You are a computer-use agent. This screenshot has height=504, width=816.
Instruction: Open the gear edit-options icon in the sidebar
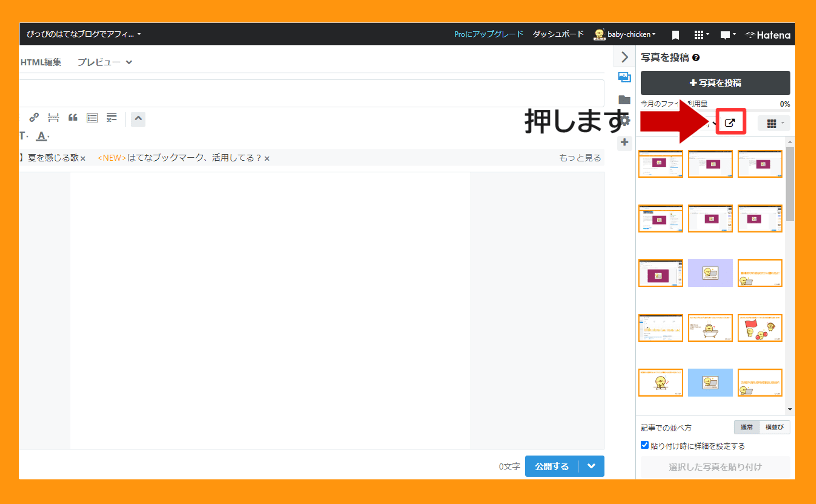point(626,121)
